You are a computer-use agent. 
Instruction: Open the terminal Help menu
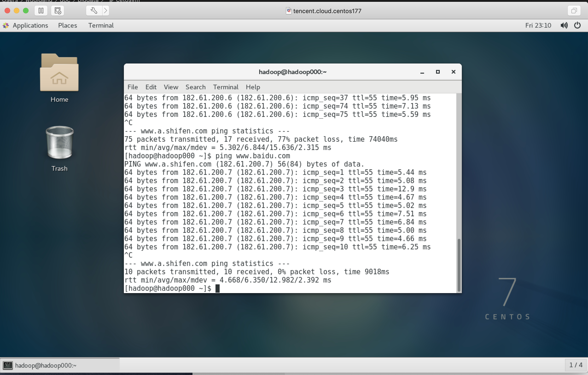click(253, 87)
